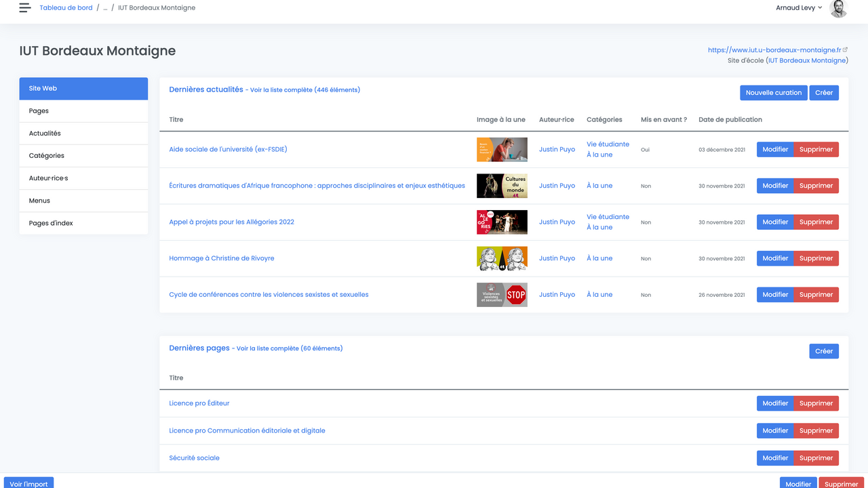Click "Créer" in the Dernières actualités panel
The height and width of the screenshot is (488, 868).
click(x=824, y=92)
